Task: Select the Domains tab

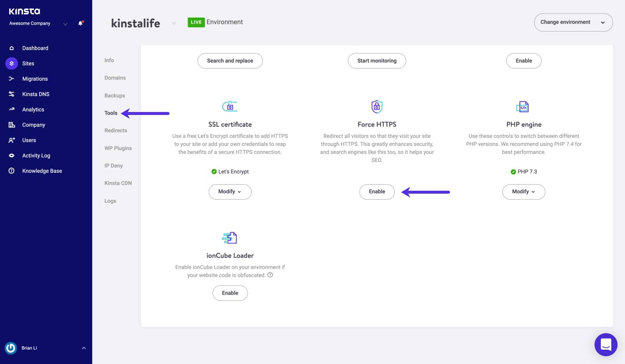Action: (x=115, y=78)
